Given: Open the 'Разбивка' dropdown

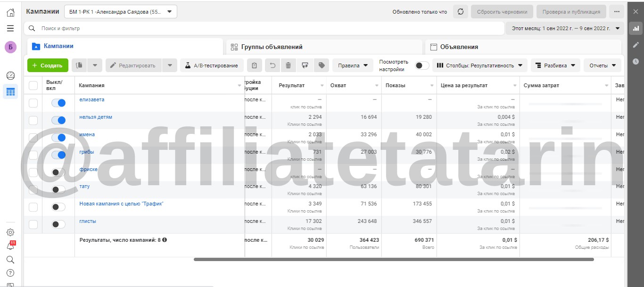Looking at the screenshot, I should pyautogui.click(x=555, y=66).
